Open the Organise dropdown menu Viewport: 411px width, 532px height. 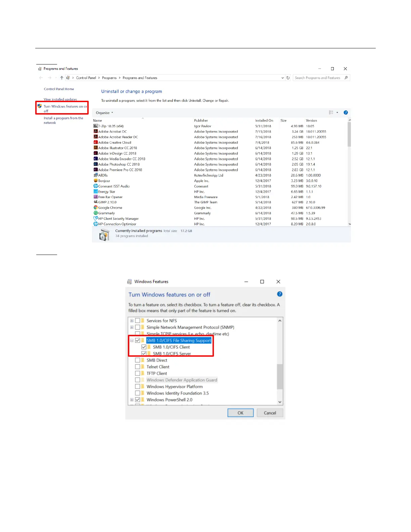click(x=104, y=113)
